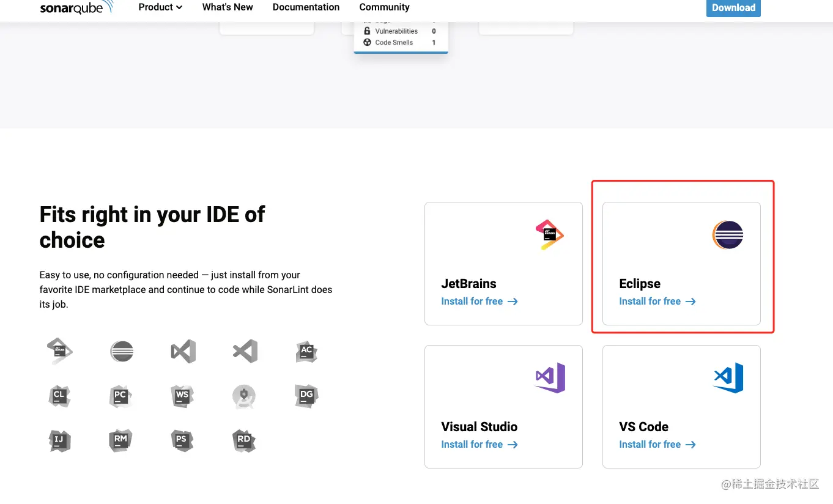Select the Vulnerabilities label text
833x504 pixels.
(x=396, y=31)
